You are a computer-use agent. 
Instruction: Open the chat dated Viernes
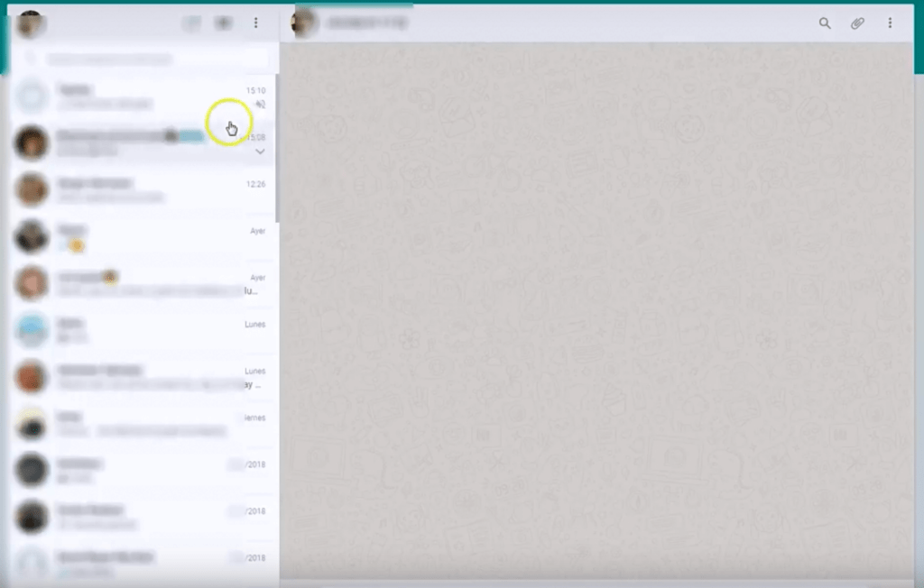143,424
